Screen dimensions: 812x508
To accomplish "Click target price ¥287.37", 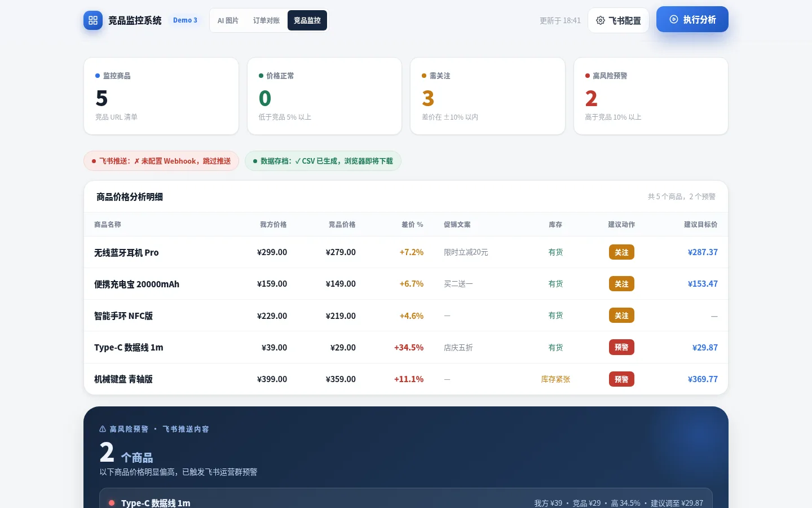I will 703,252.
